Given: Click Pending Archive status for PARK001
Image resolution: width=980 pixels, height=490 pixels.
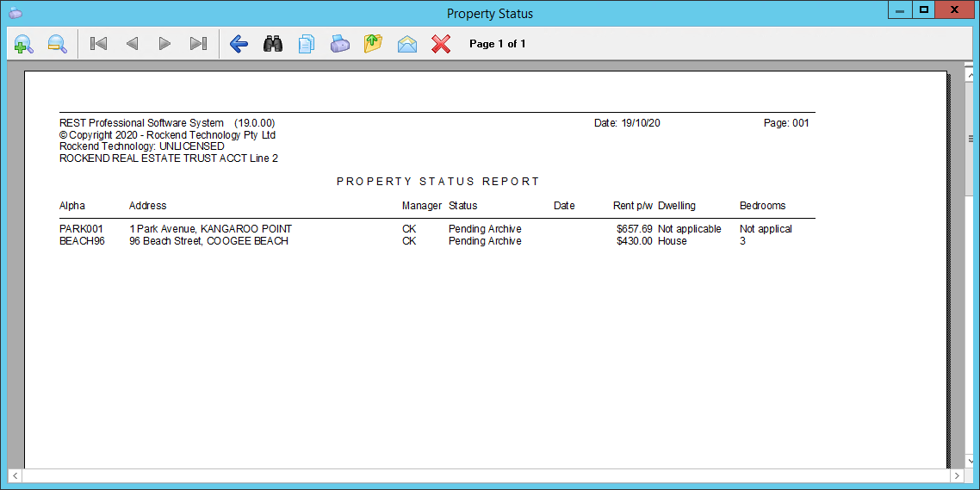Looking at the screenshot, I should [x=485, y=229].
